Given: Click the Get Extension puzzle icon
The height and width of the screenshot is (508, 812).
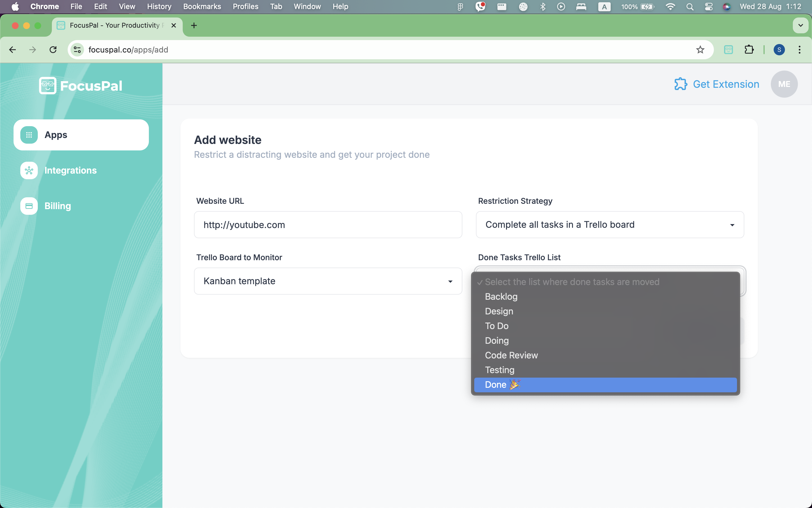Looking at the screenshot, I should [681, 84].
